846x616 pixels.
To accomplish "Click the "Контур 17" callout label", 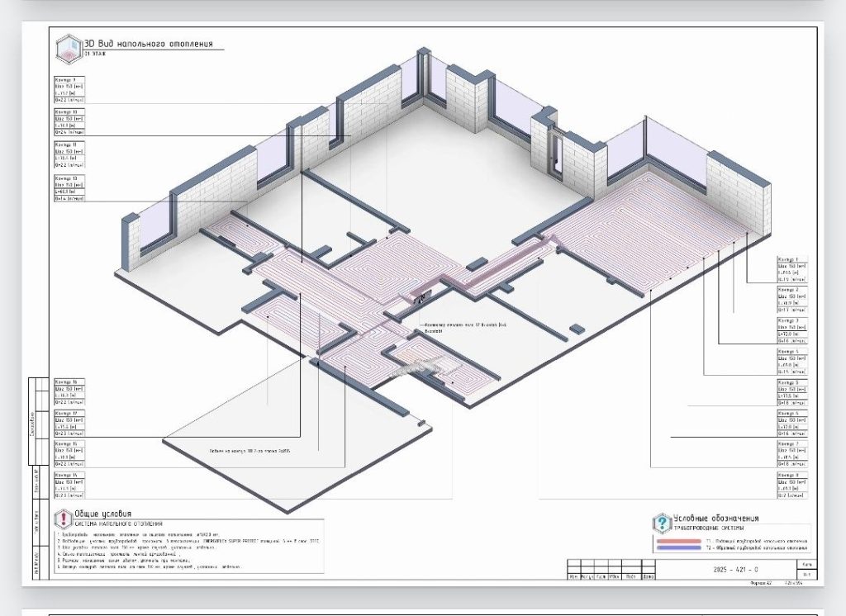I will tap(69, 424).
